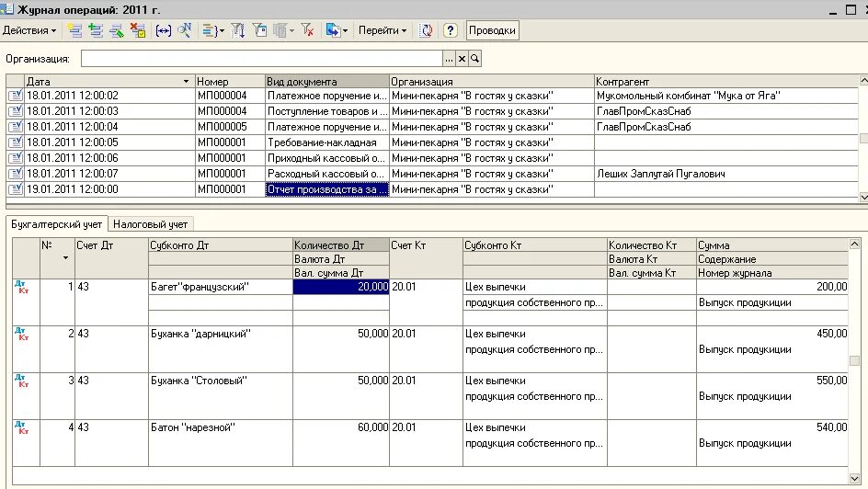868x489 pixels.
Task: Click the Add new operation icon
Action: [74, 30]
